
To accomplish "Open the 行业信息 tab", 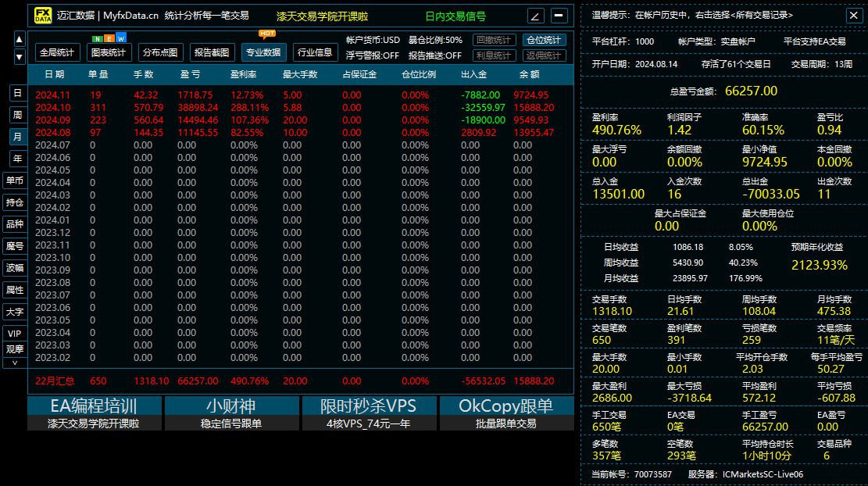I will pyautogui.click(x=314, y=52).
